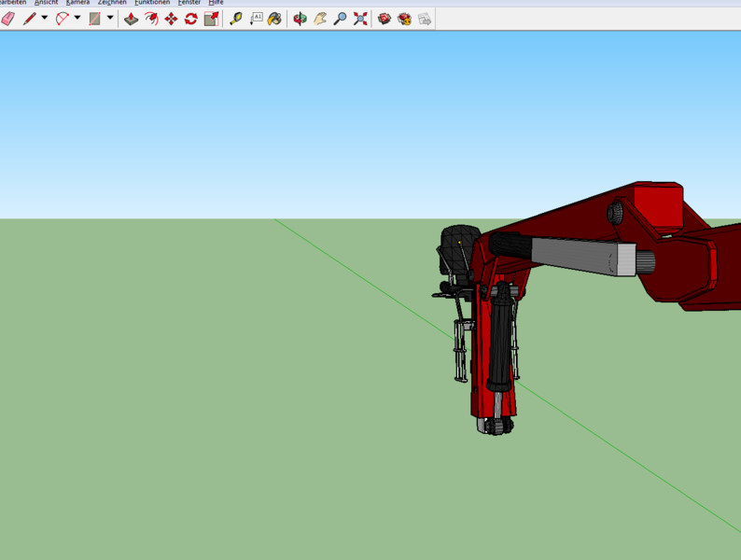
Task: Select the Paint Bucket tool
Action: click(x=274, y=19)
